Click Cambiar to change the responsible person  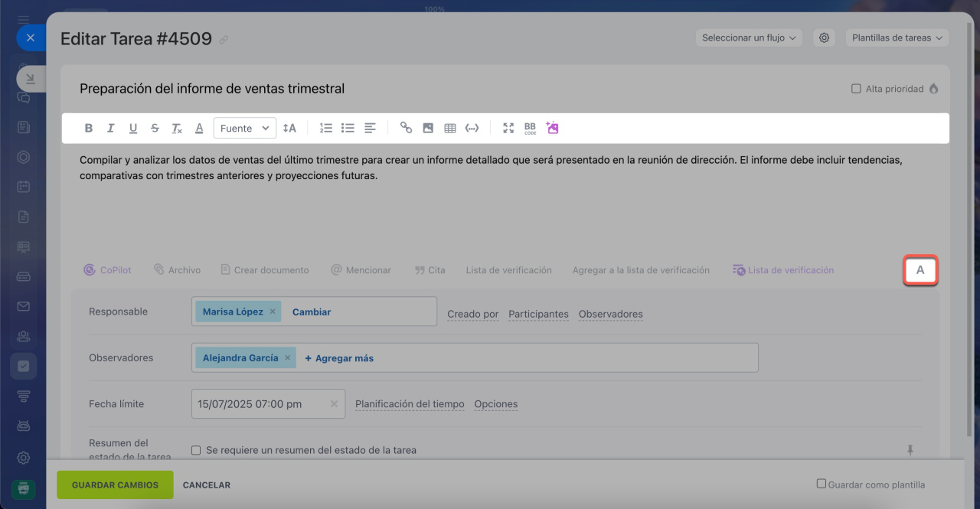point(312,312)
